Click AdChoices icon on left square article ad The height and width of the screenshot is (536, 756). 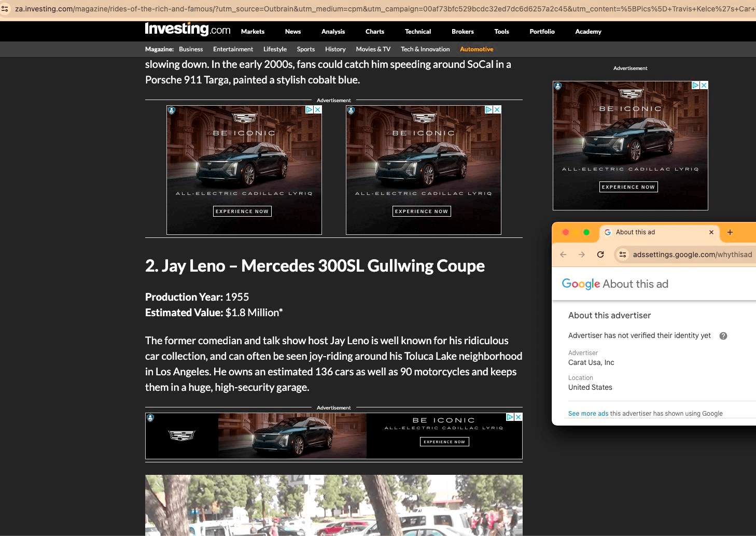point(309,110)
